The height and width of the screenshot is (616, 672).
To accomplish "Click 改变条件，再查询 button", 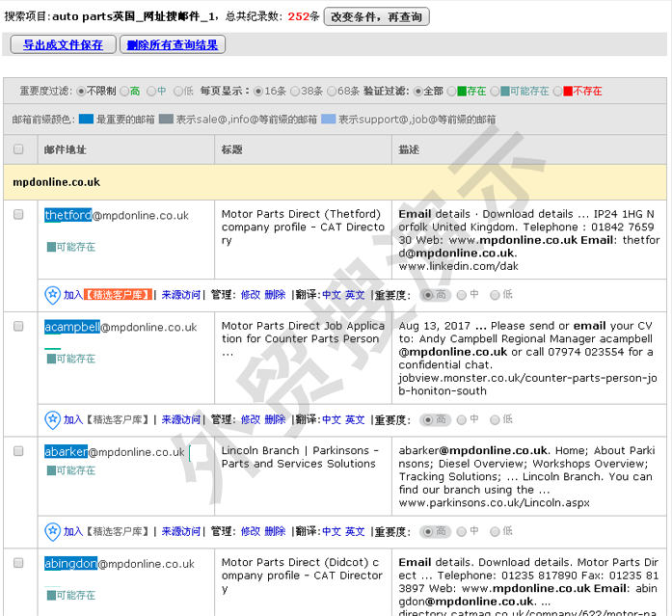I will tap(376, 16).
